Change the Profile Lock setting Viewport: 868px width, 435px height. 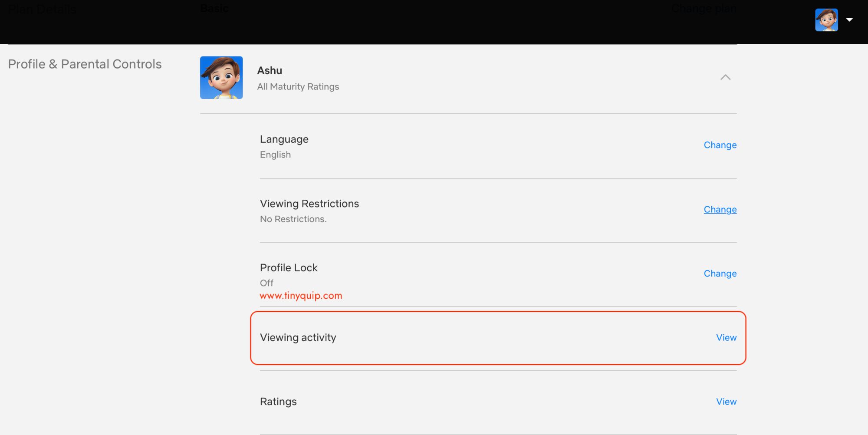click(720, 274)
